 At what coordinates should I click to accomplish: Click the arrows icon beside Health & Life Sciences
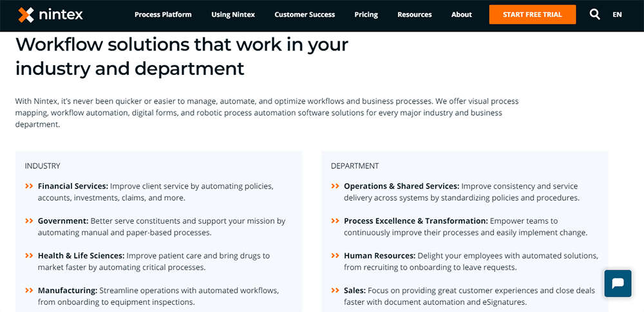(29, 256)
